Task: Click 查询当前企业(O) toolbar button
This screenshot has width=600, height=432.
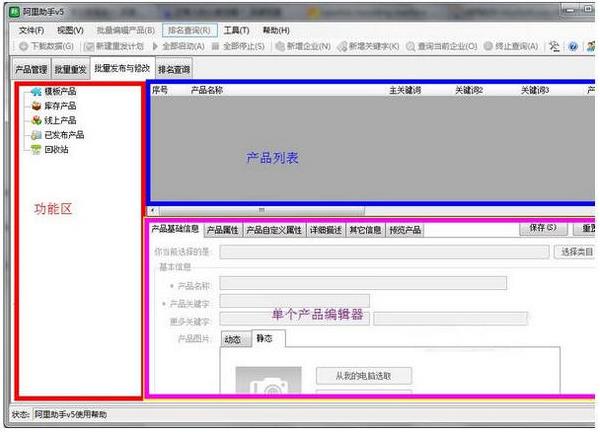Action: [x=443, y=46]
